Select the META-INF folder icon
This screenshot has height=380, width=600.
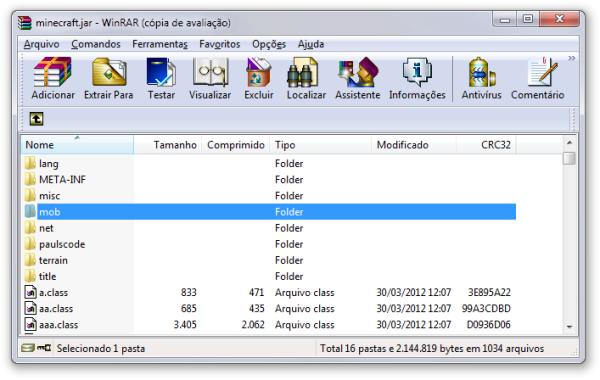(30, 179)
